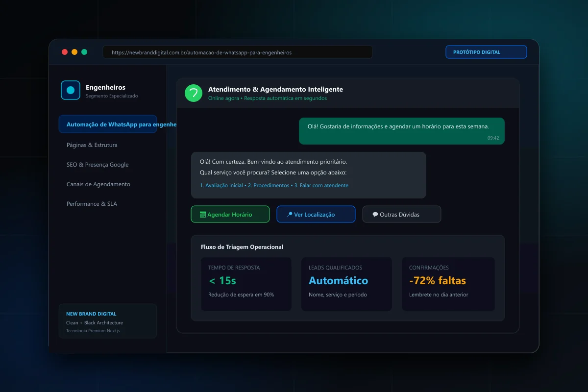
Task: Click 'Fluxo de Triagem Operacional' heading
Action: [242, 247]
